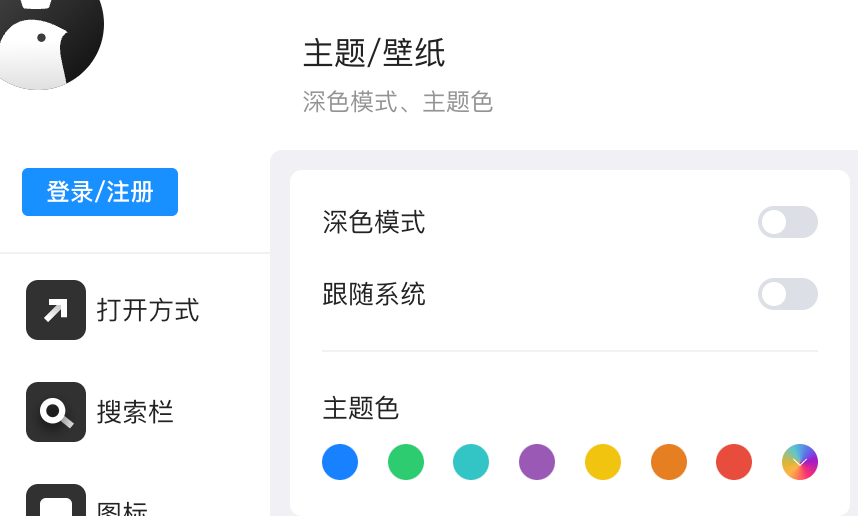Select the red theme color
This screenshot has height=516, width=858.
pyautogui.click(x=734, y=462)
